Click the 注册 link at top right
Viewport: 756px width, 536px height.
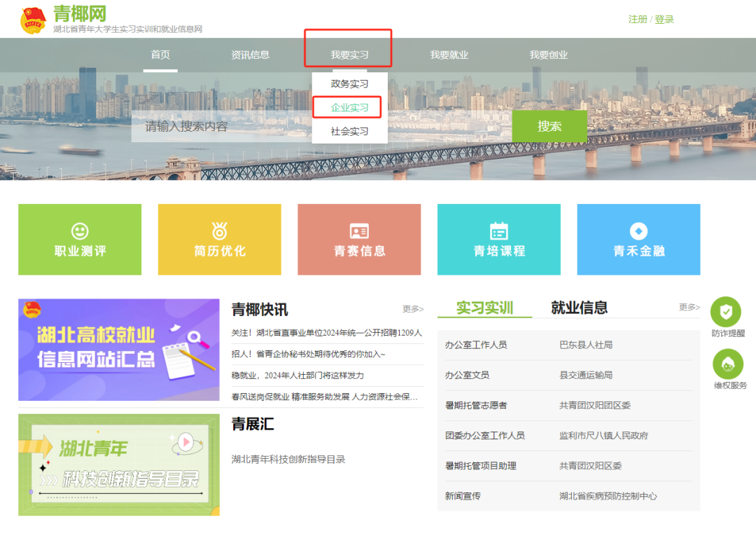(x=637, y=20)
